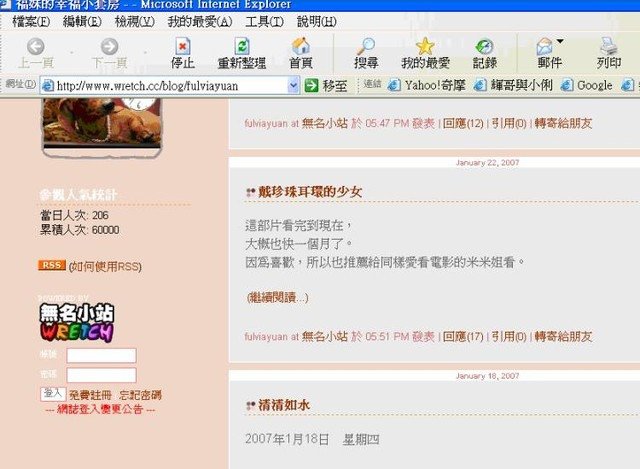Click the password (密碼) input field
This screenshot has height=469, width=640.
[101, 375]
